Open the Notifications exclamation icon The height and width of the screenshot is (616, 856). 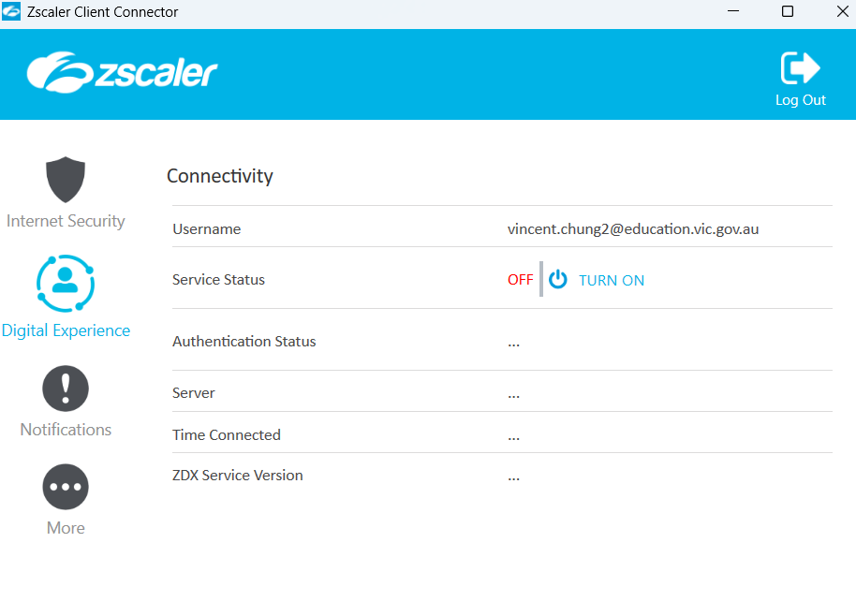pyautogui.click(x=66, y=389)
